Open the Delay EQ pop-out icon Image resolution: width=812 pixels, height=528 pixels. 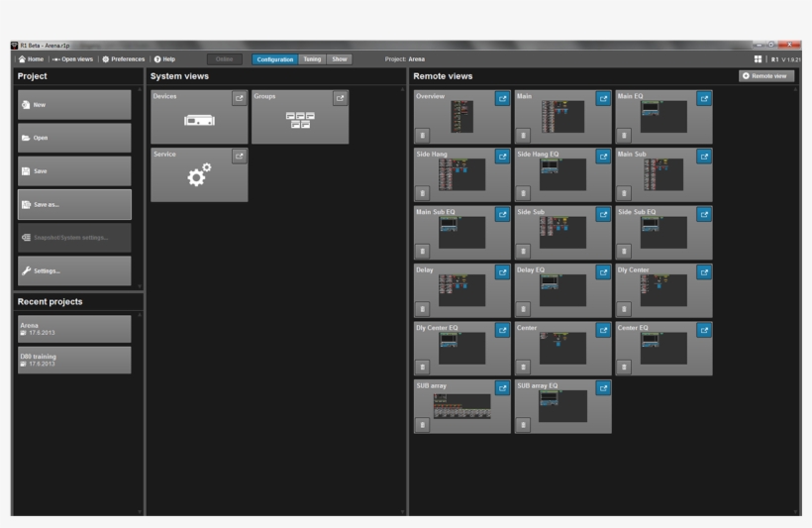click(603, 272)
